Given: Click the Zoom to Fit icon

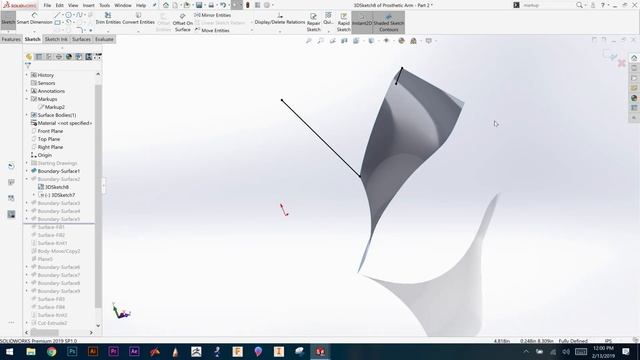Looking at the screenshot, I should pos(309,40).
